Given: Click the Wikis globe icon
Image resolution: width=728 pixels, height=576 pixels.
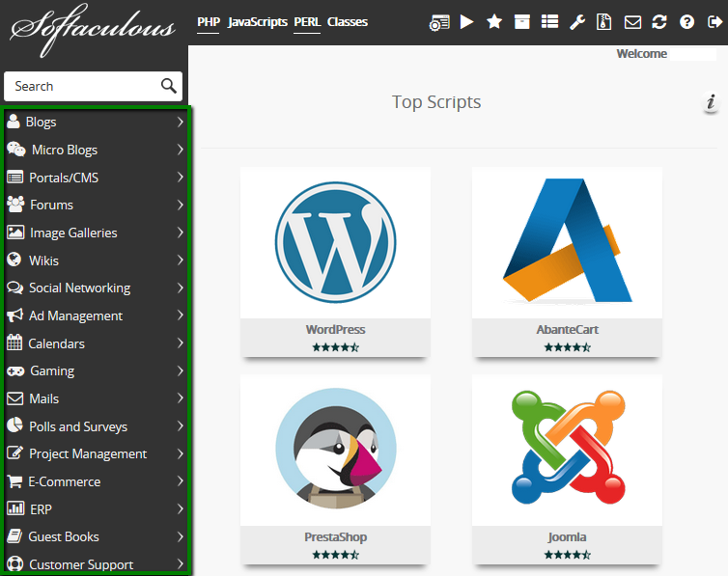Looking at the screenshot, I should 14,260.
